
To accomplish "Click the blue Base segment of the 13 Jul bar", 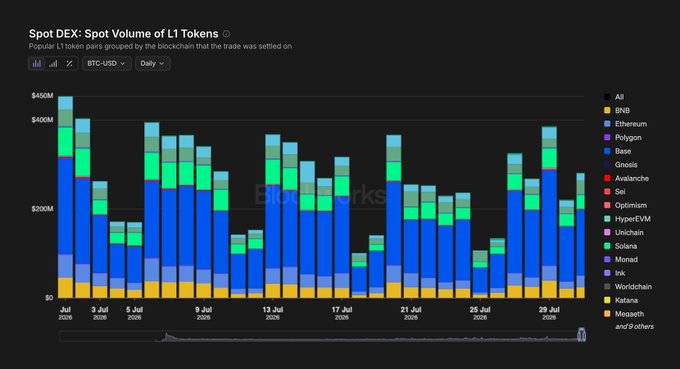I will [x=273, y=227].
